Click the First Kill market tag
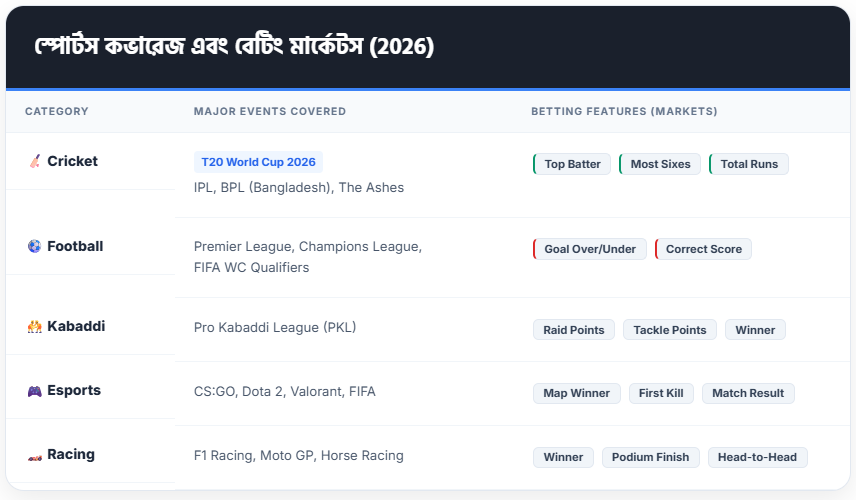Screen dimensions: 856x500 tap(661, 393)
